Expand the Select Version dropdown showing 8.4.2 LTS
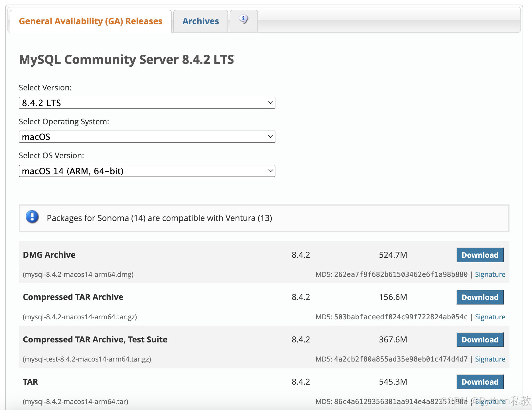The height and width of the screenshot is (410, 532). [147, 103]
